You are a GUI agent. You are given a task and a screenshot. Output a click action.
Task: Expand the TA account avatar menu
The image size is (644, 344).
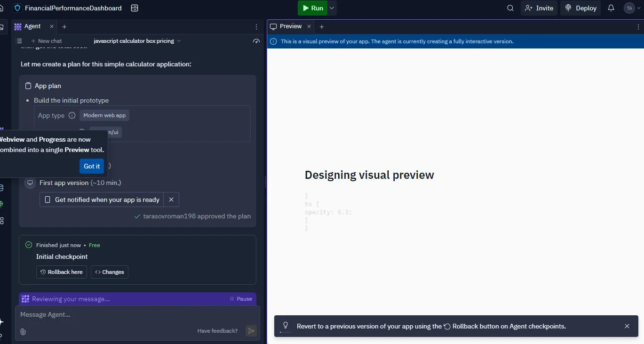pyautogui.click(x=632, y=8)
